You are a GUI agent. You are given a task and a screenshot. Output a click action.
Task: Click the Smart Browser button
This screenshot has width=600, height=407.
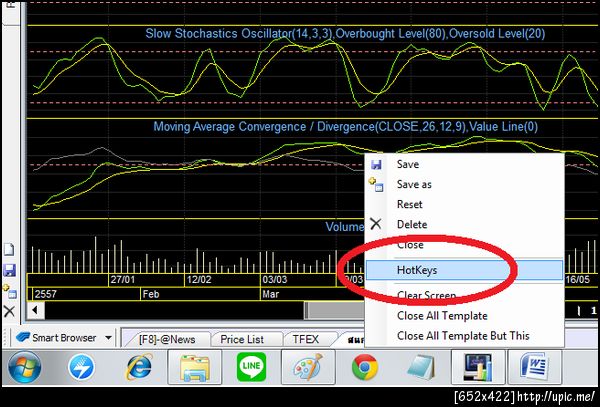[x=57, y=338]
